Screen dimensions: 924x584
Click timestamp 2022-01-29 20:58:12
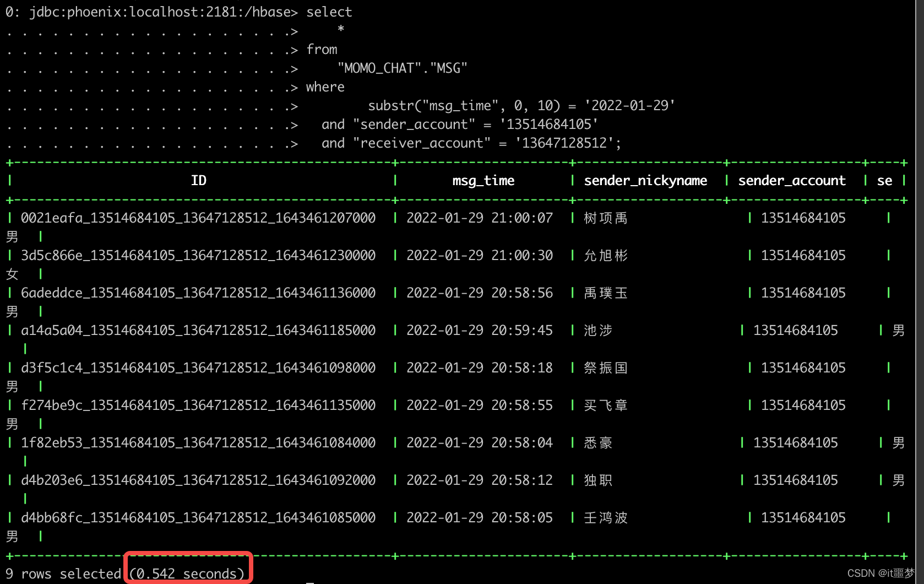click(480, 480)
